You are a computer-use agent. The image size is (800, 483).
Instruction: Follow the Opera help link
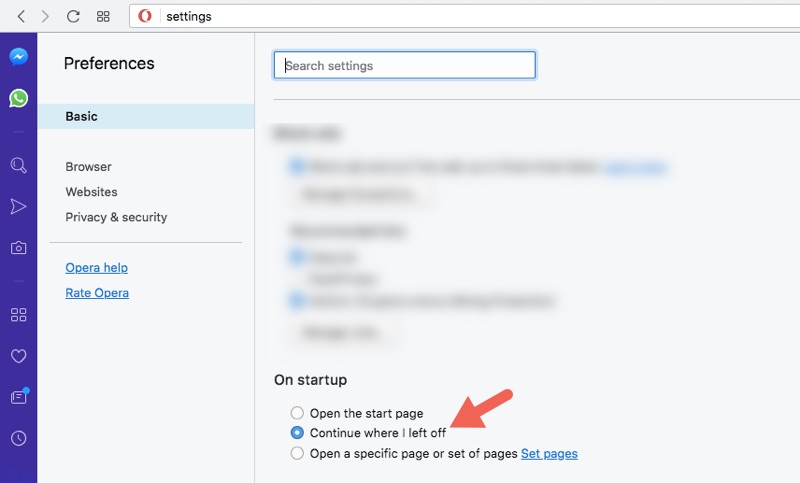coord(96,268)
